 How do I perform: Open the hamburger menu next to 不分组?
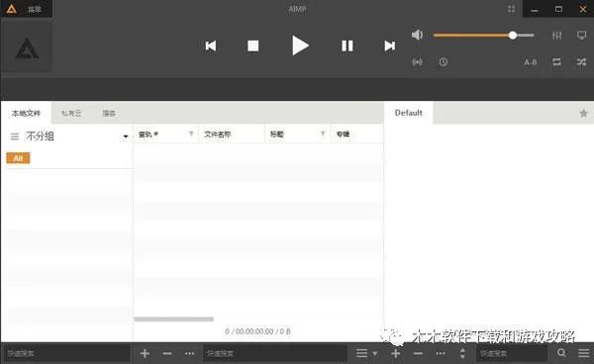tap(15, 136)
